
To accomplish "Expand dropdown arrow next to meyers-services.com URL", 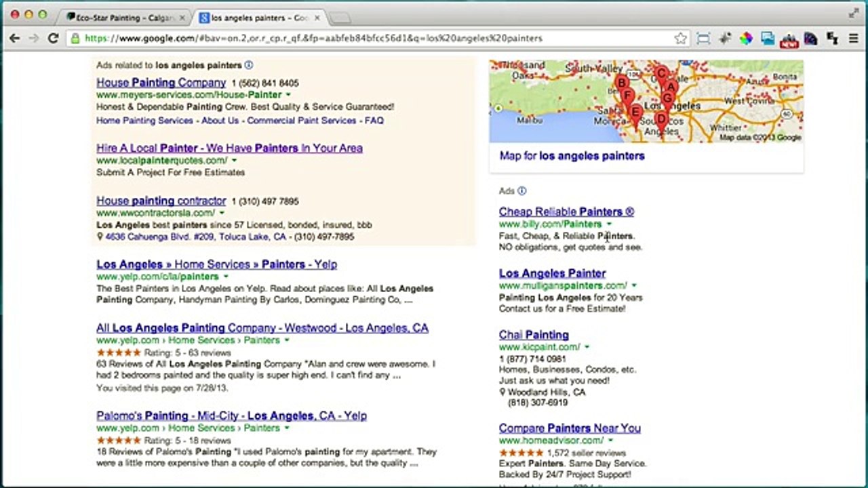I will coord(288,95).
